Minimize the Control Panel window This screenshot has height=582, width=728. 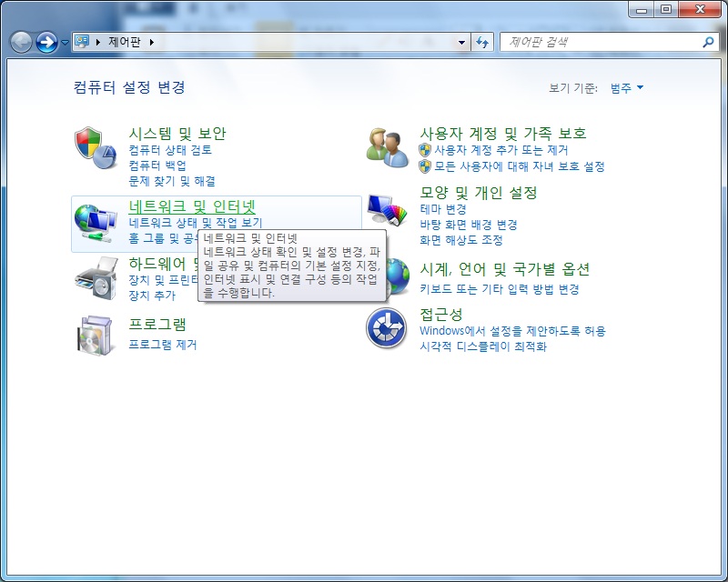click(x=642, y=9)
